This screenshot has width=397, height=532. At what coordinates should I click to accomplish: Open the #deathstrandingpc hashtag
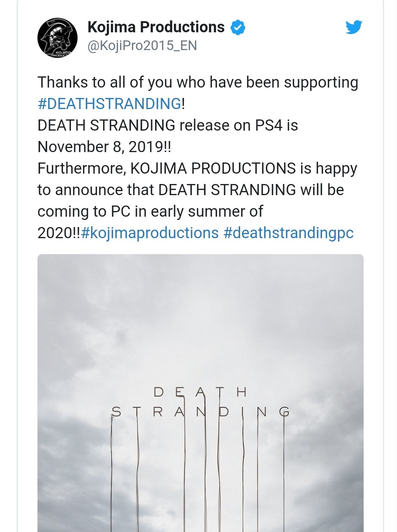[x=288, y=233]
